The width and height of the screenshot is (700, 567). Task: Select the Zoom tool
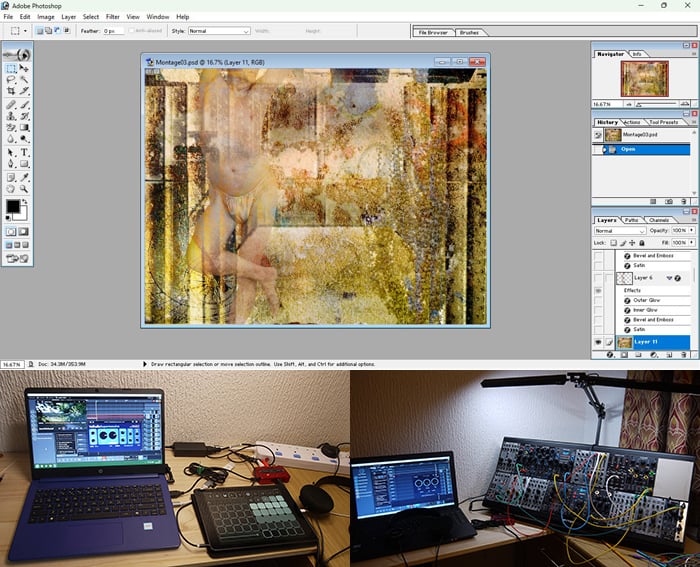pyautogui.click(x=24, y=189)
